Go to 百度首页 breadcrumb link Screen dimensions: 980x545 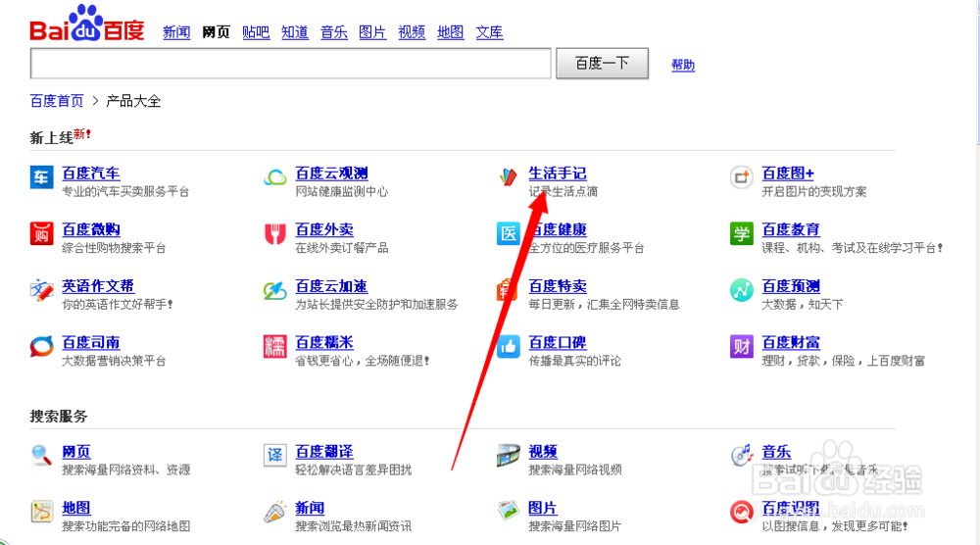[57, 101]
